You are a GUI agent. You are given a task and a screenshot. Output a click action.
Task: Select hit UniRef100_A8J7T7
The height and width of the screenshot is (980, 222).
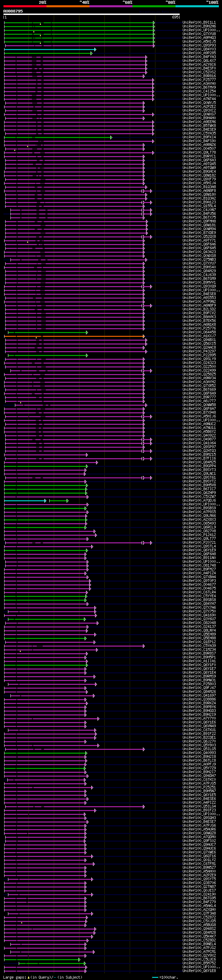tap(199, 401)
